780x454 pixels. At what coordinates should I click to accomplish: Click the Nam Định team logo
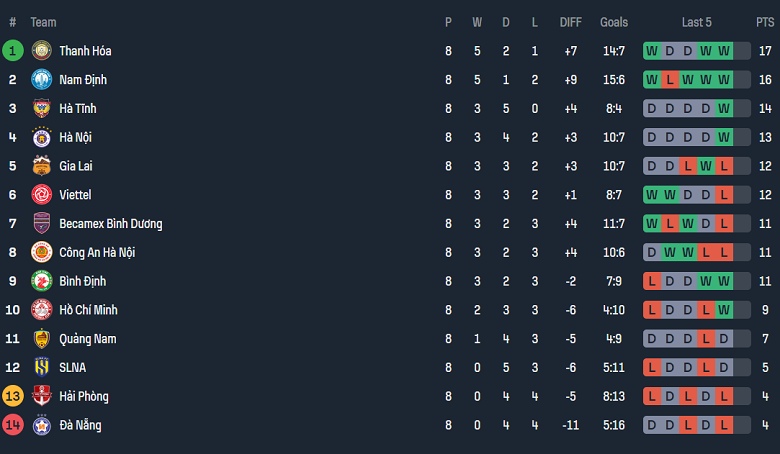pos(42,80)
